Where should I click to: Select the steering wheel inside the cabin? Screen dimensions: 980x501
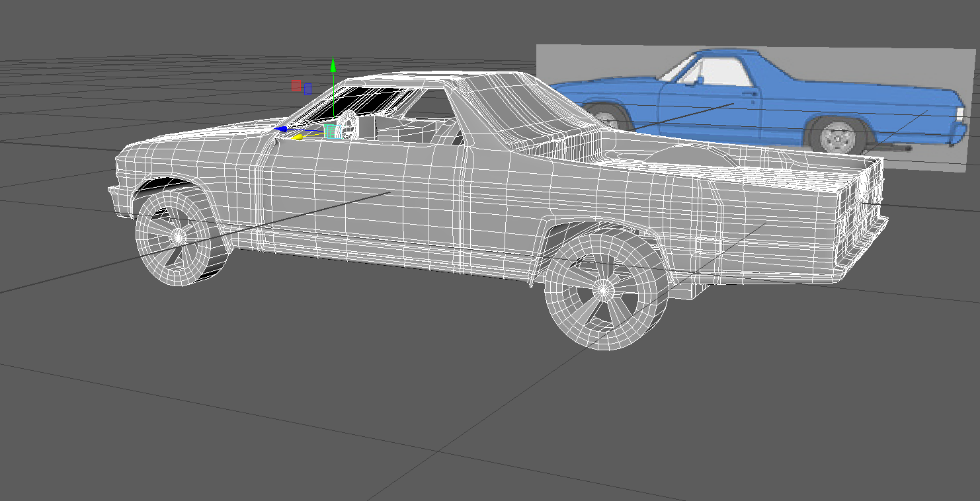347,126
